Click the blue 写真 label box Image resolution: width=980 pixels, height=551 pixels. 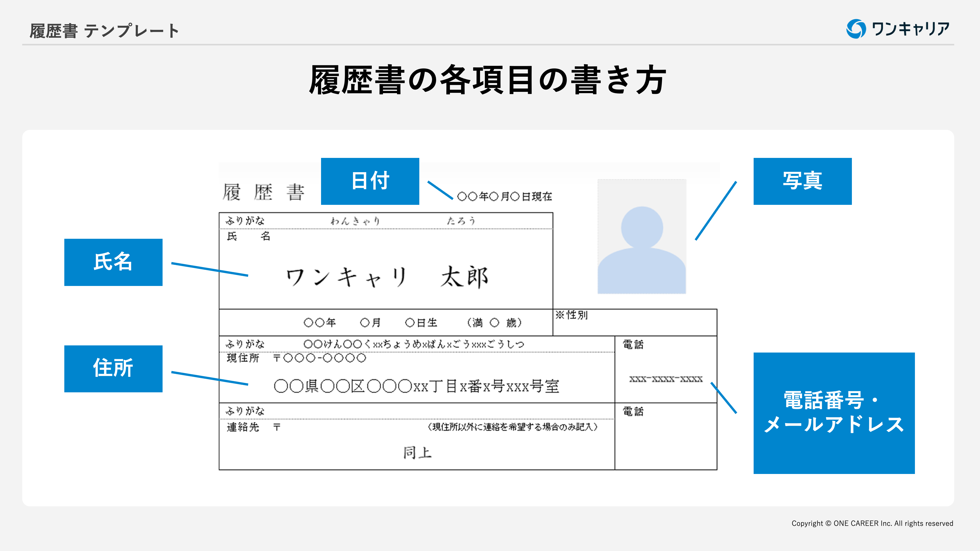pyautogui.click(x=802, y=181)
